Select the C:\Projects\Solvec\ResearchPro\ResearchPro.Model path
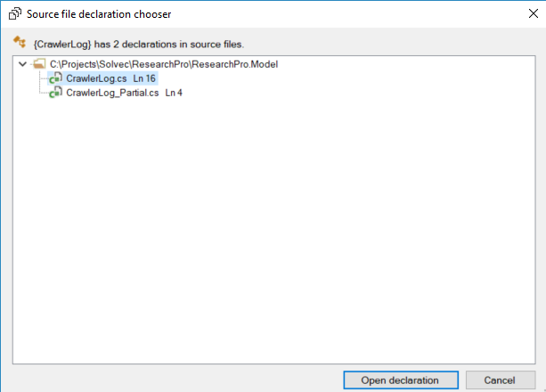 [164, 64]
